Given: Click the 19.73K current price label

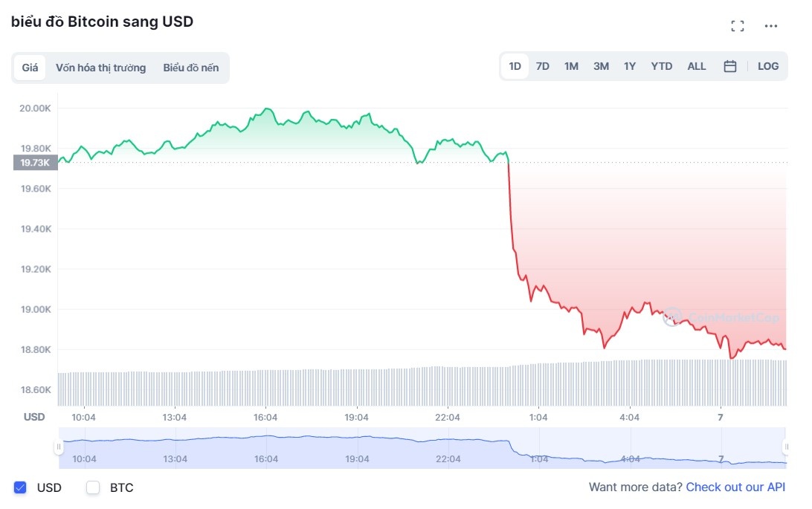Looking at the screenshot, I should 34,163.
